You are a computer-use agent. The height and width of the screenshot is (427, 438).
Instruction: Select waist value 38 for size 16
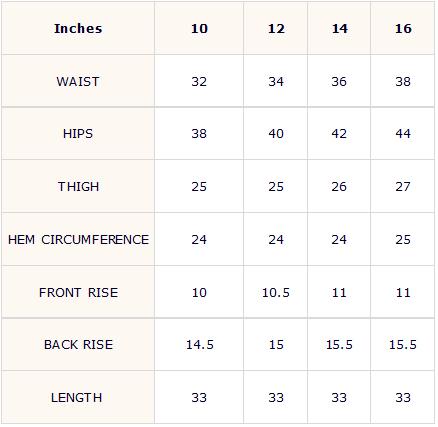[403, 82]
